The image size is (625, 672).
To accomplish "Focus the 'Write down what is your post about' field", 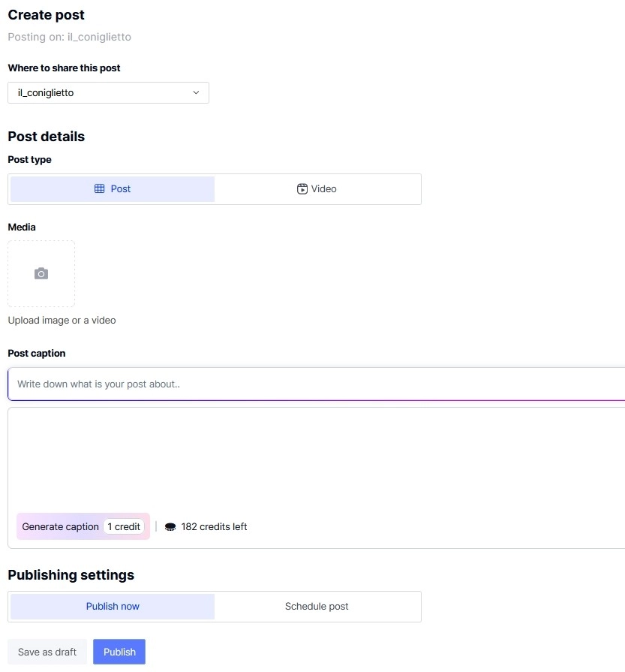I will (315, 384).
